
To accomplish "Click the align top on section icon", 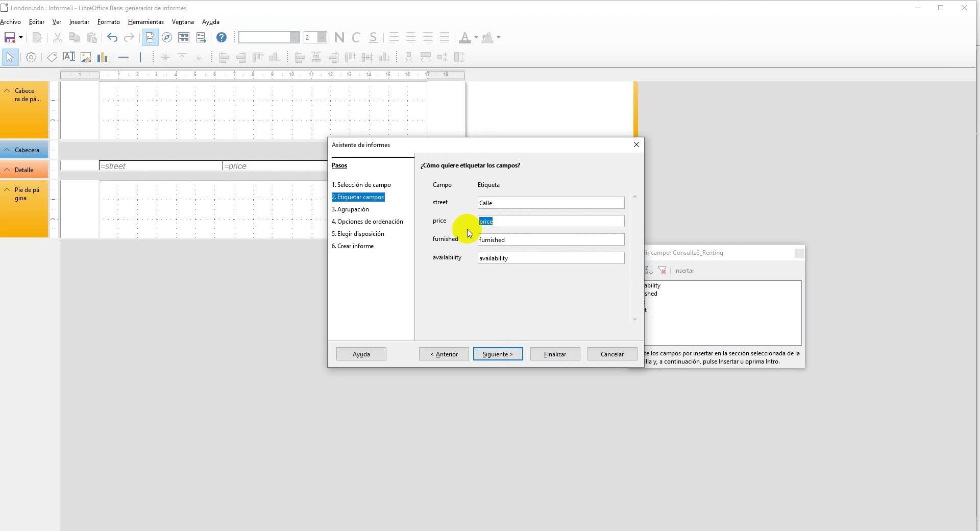I will tap(258, 57).
